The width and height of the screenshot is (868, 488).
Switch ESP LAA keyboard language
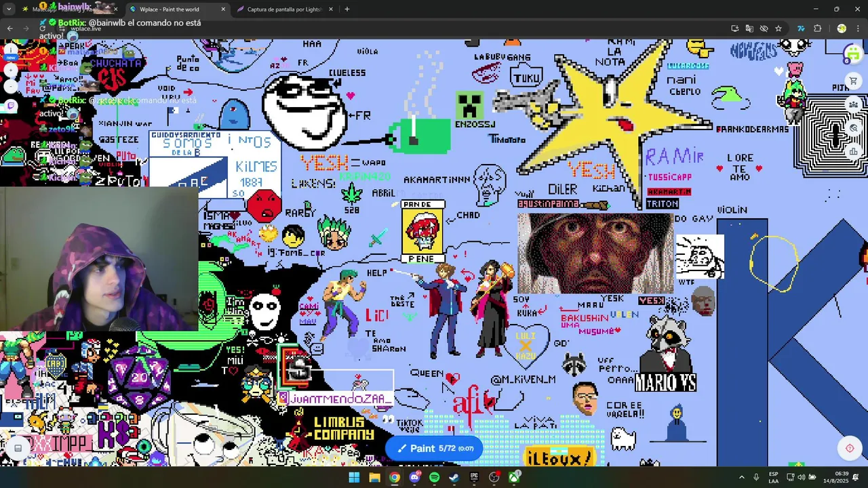[x=774, y=477]
